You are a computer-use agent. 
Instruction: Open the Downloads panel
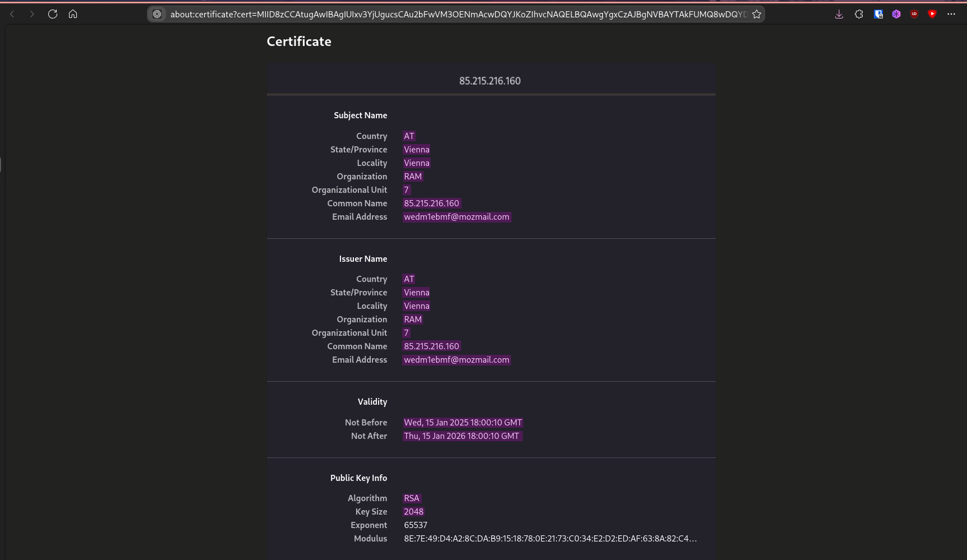(839, 14)
